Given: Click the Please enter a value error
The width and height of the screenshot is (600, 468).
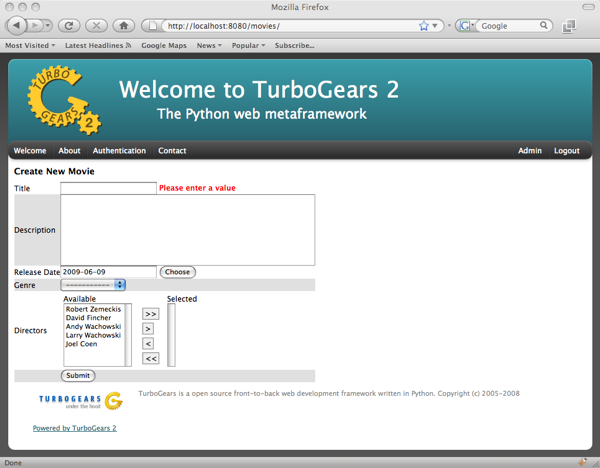Looking at the screenshot, I should click(x=197, y=188).
